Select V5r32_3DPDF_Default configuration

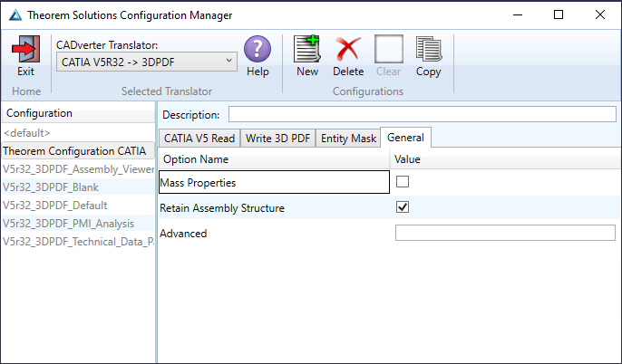pos(78,206)
